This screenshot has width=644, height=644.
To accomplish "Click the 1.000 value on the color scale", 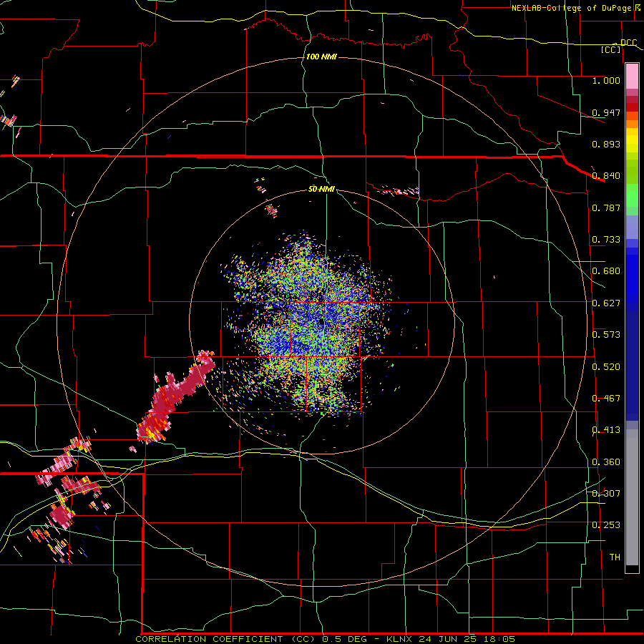I will click(606, 80).
